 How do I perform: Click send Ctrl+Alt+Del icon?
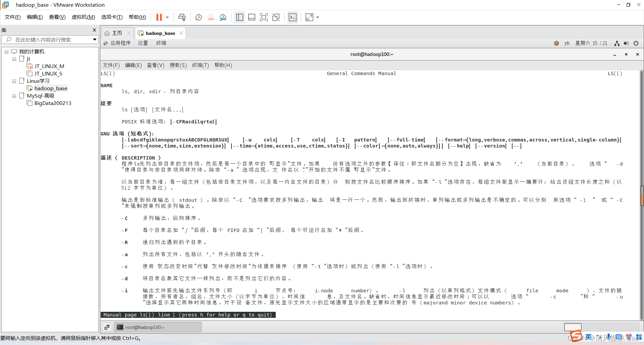click(182, 17)
